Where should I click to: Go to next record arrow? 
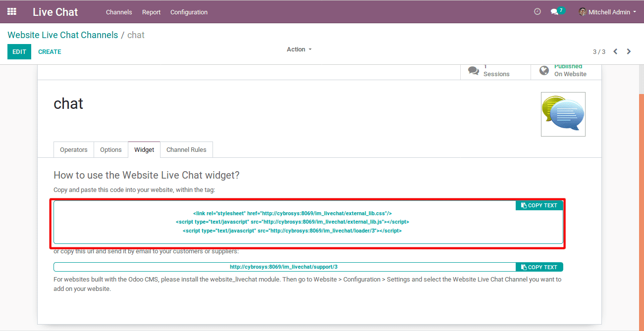click(629, 51)
